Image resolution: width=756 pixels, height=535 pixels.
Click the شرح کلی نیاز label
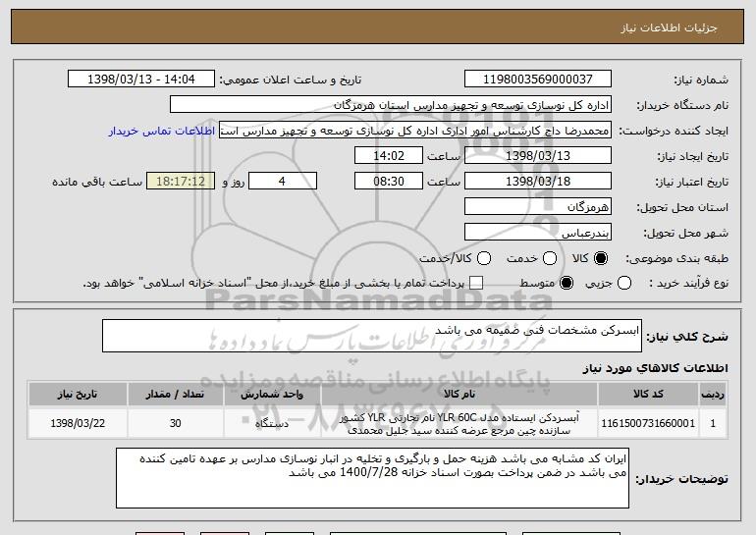tap(687, 337)
